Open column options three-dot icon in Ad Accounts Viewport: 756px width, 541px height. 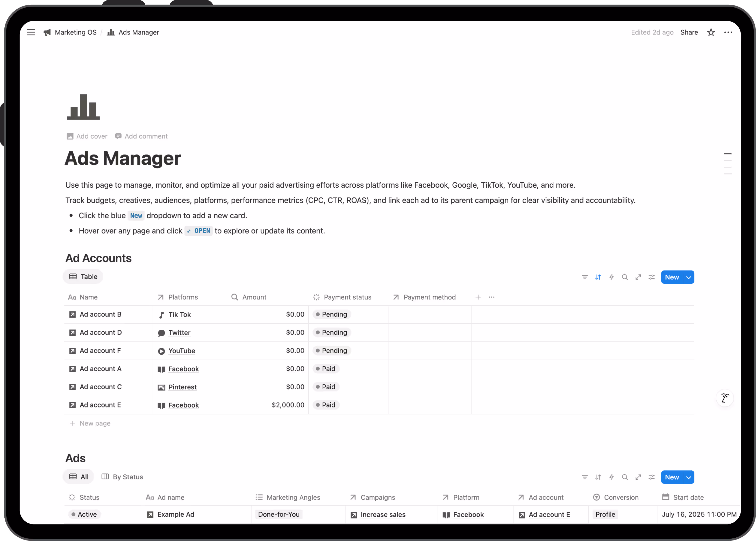click(491, 297)
